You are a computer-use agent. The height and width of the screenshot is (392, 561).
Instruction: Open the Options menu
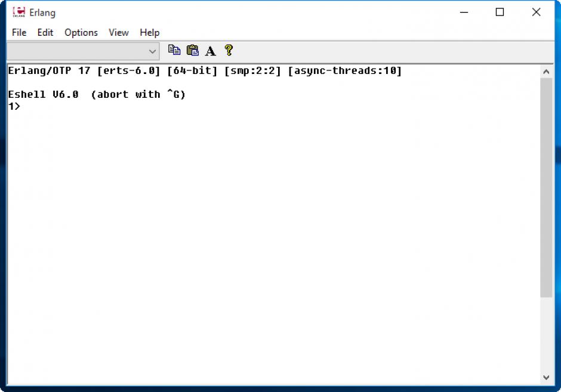point(81,33)
